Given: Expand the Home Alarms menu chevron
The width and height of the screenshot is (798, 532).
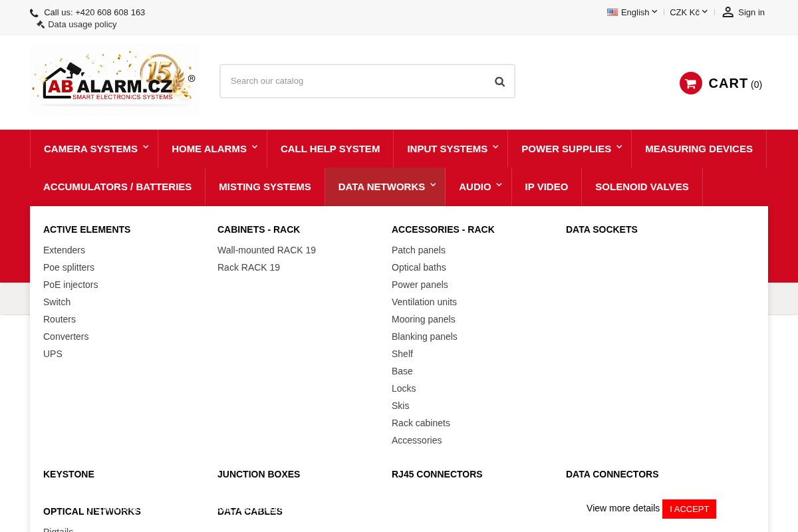Looking at the screenshot, I should click(x=255, y=147).
